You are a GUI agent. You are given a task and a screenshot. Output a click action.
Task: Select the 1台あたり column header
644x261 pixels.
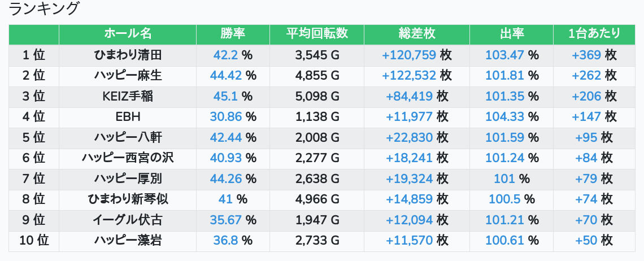click(x=594, y=34)
